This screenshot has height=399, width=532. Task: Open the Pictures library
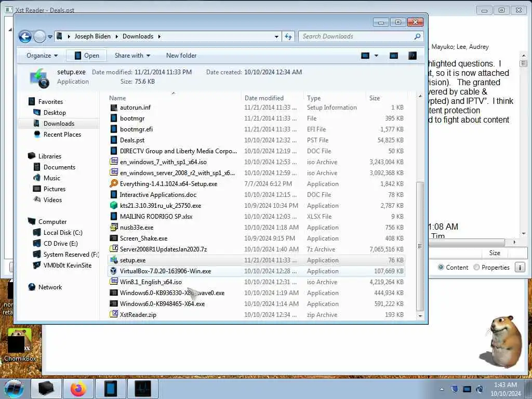(54, 189)
